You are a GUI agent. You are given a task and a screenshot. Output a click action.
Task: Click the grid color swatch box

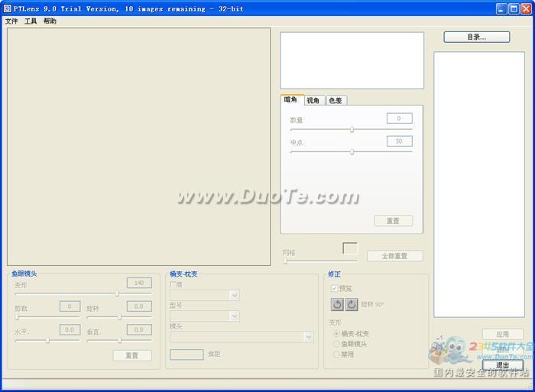click(350, 248)
